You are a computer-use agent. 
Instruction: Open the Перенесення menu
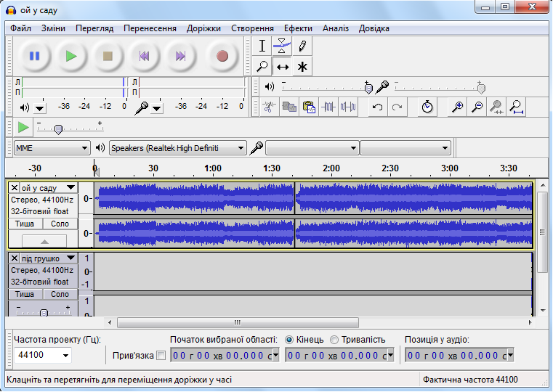point(150,28)
